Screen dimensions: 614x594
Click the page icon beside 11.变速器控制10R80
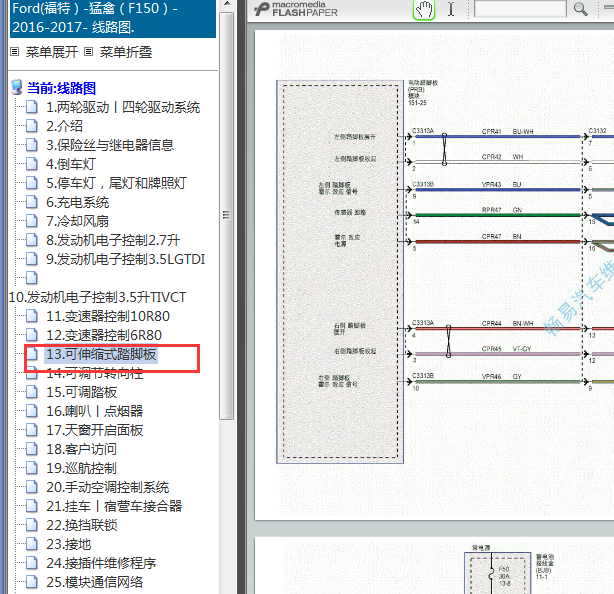coord(32,316)
